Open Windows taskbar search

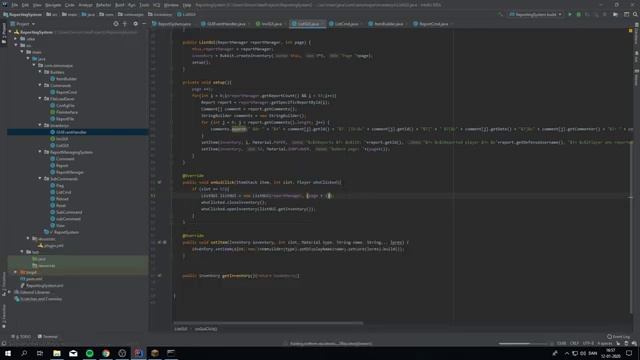point(24,353)
